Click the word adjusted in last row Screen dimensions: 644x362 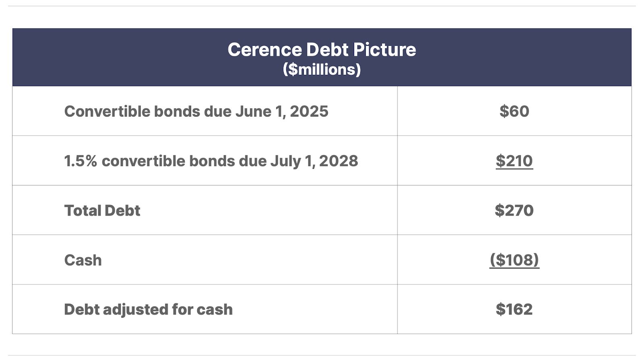click(135, 310)
